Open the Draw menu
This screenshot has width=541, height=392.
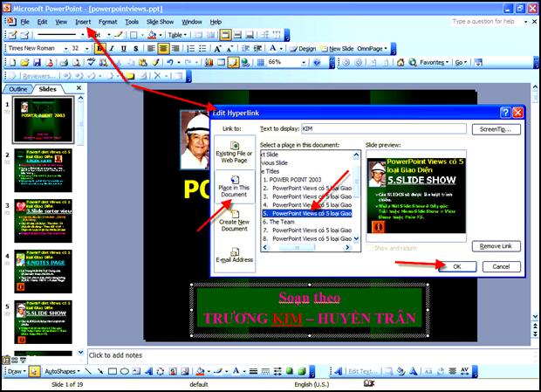click(17, 371)
